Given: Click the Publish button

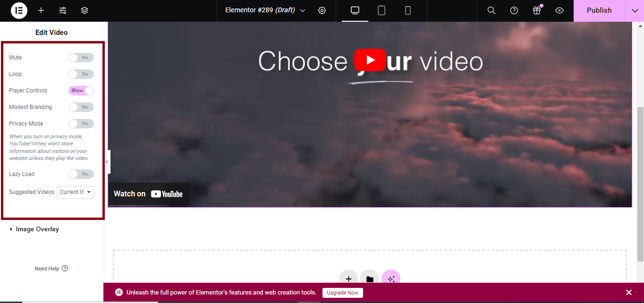Looking at the screenshot, I should (x=599, y=10).
